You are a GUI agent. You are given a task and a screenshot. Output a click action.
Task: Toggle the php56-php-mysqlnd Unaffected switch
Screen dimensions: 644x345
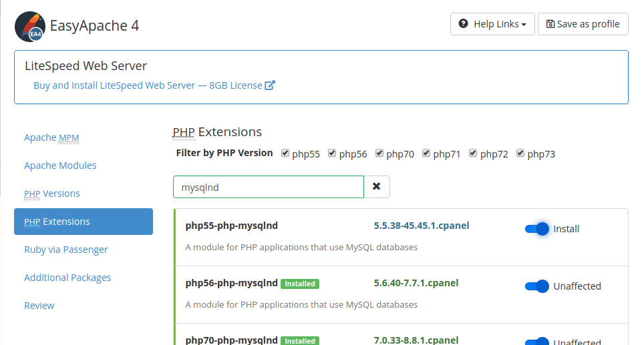537,286
